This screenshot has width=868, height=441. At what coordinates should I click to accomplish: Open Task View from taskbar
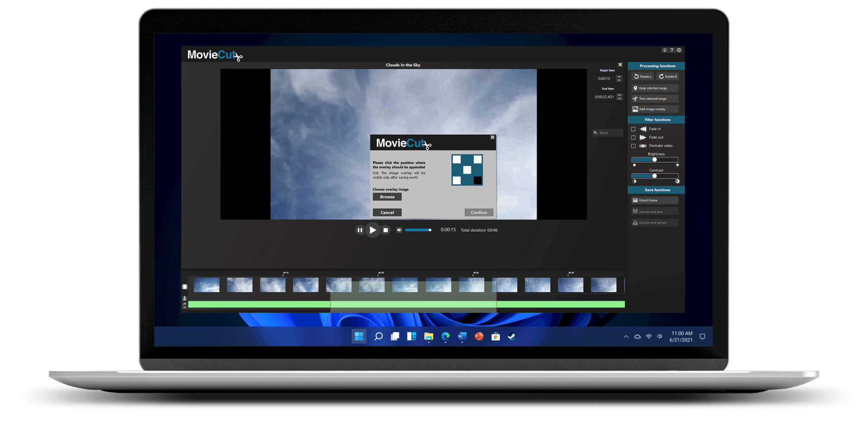coord(395,336)
